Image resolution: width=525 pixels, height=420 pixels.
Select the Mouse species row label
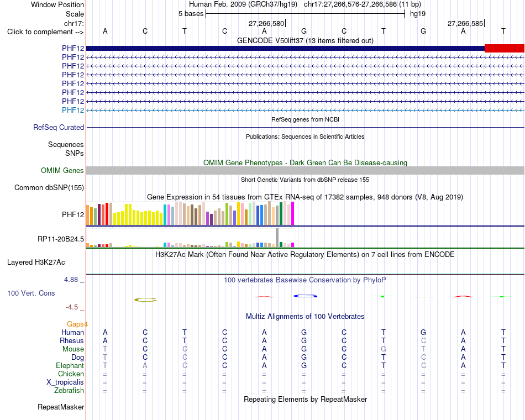73,349
